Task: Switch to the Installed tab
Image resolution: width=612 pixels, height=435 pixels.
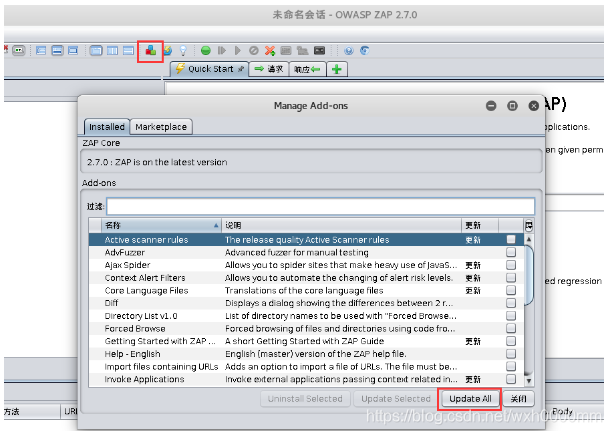Action: [107, 127]
